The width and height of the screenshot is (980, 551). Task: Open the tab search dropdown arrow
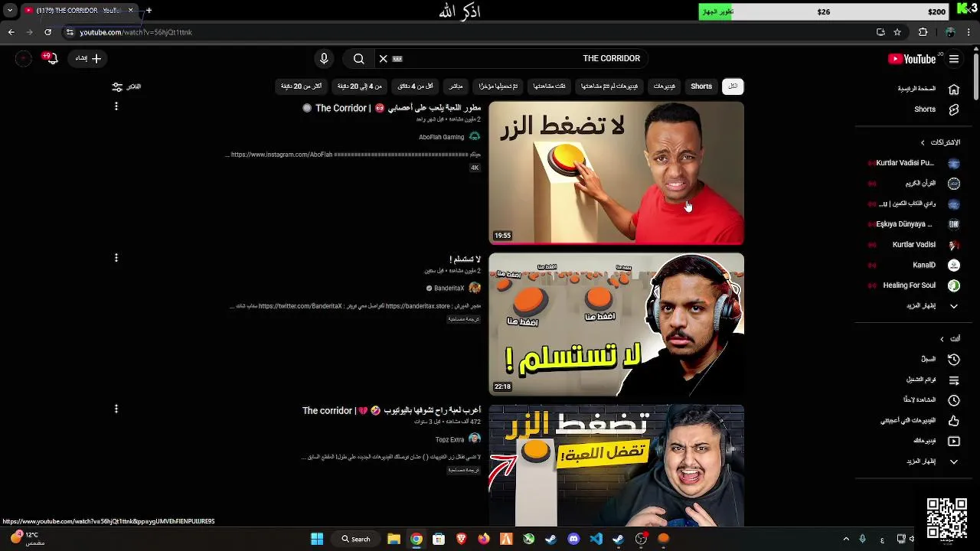click(9, 11)
